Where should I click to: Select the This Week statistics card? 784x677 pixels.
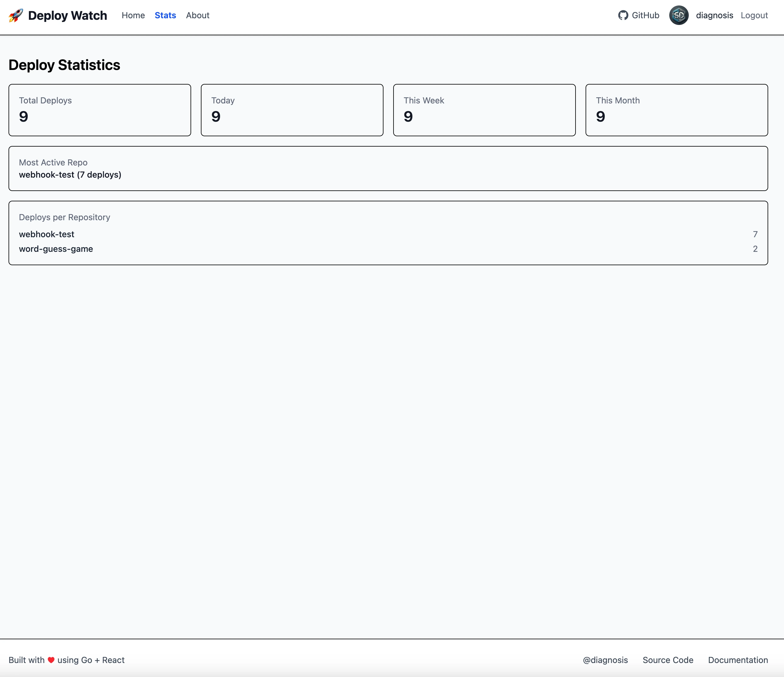pyautogui.click(x=484, y=110)
